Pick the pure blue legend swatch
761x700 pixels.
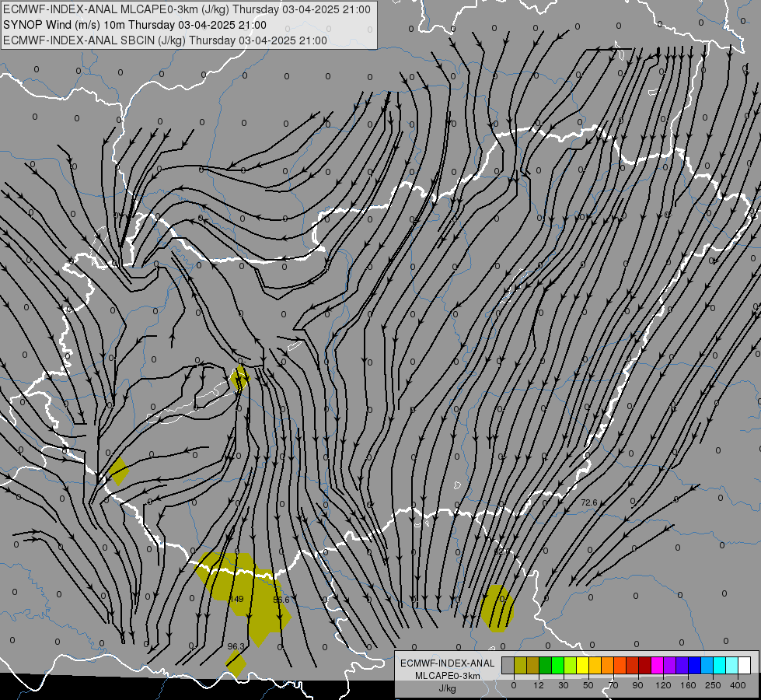pos(694,665)
